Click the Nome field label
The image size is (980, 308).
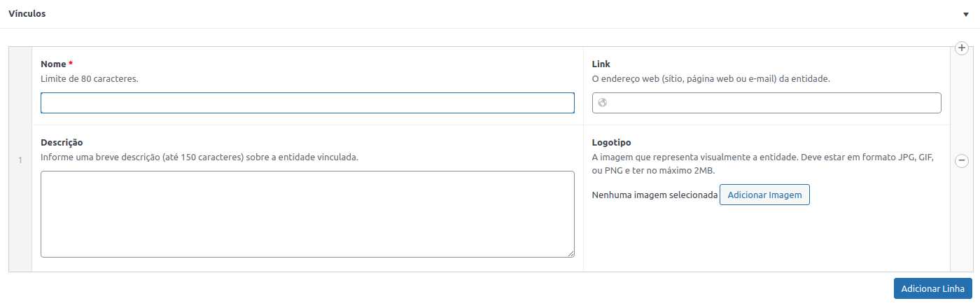pos(53,64)
